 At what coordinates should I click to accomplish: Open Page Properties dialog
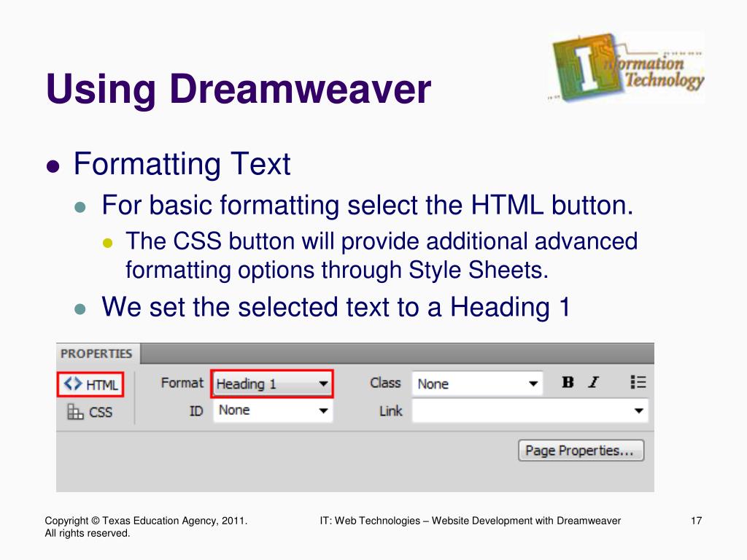click(x=581, y=451)
